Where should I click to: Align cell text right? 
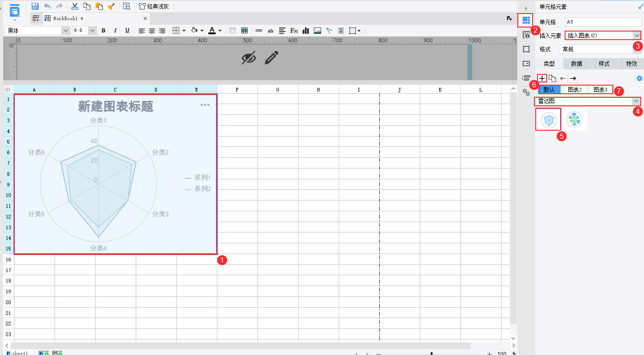coord(162,31)
